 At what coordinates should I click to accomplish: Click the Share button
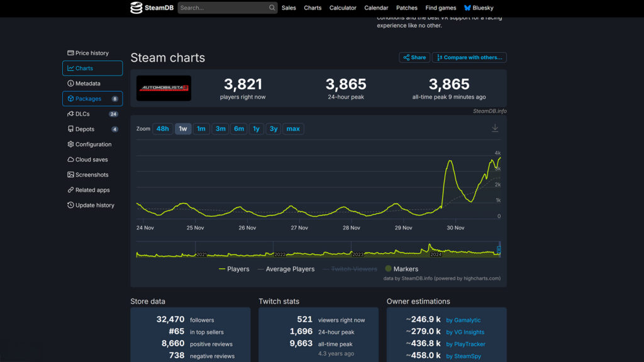click(x=414, y=58)
